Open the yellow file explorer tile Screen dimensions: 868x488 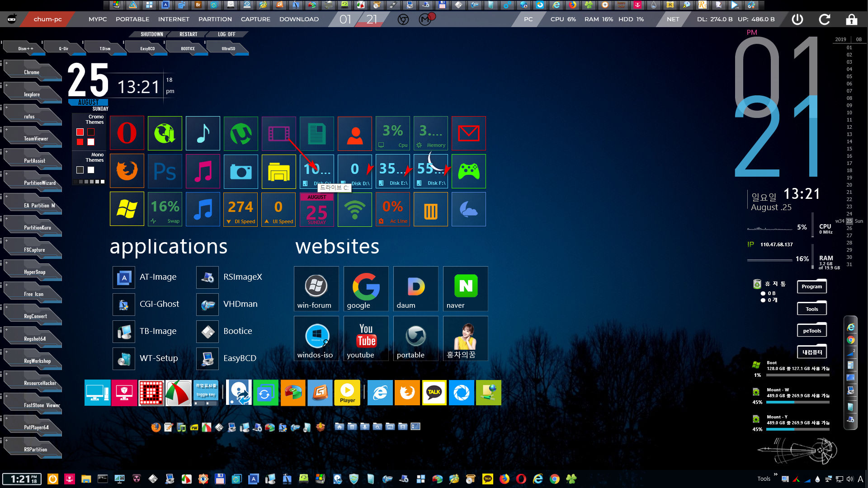[279, 171]
